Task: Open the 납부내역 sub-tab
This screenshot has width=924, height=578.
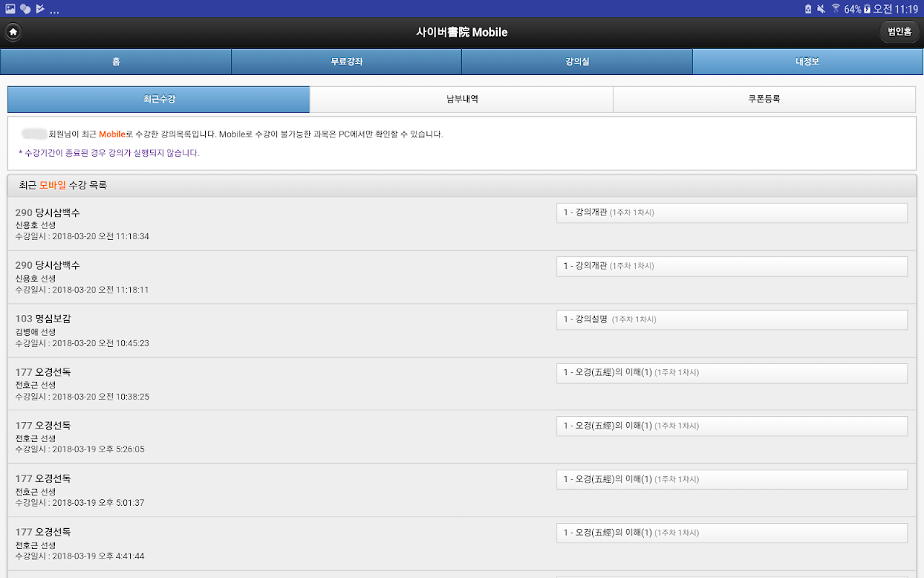Action: (462, 99)
